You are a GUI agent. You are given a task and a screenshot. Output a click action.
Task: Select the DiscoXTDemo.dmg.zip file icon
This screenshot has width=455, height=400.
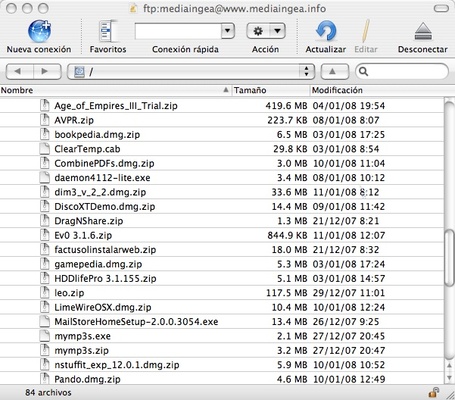point(45,206)
